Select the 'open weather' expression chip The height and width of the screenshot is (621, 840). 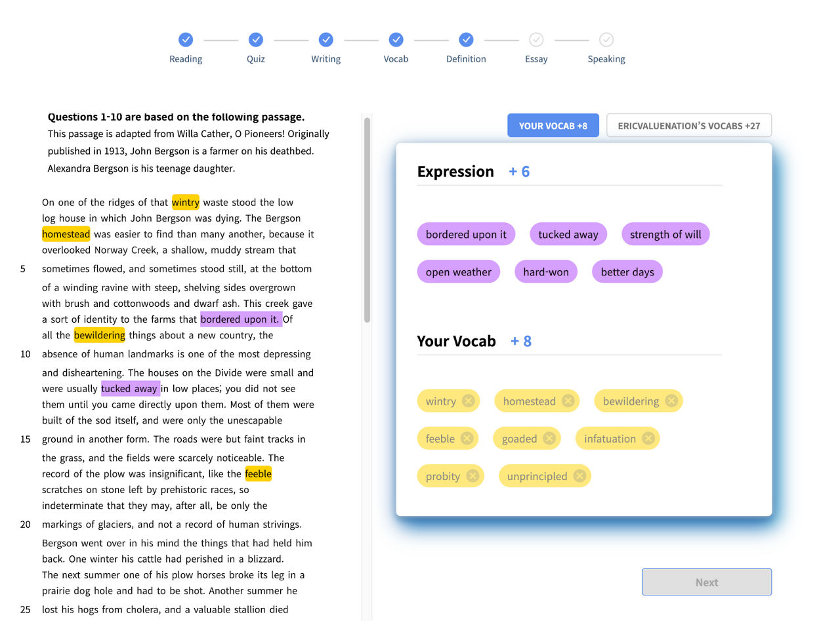tap(459, 271)
